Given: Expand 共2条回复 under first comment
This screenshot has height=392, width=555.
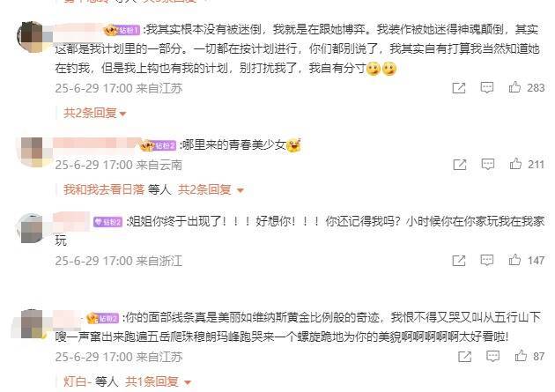Looking at the screenshot, I should click(x=95, y=114).
